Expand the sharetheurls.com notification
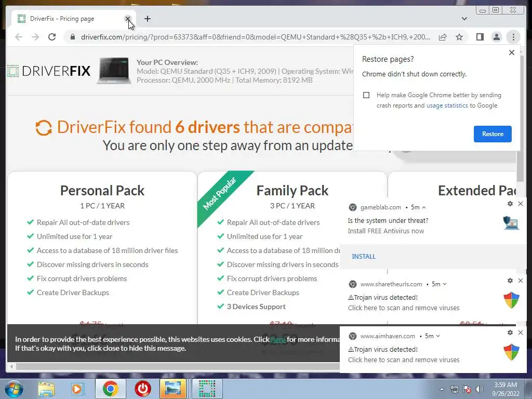The height and width of the screenshot is (399, 532). (445, 284)
